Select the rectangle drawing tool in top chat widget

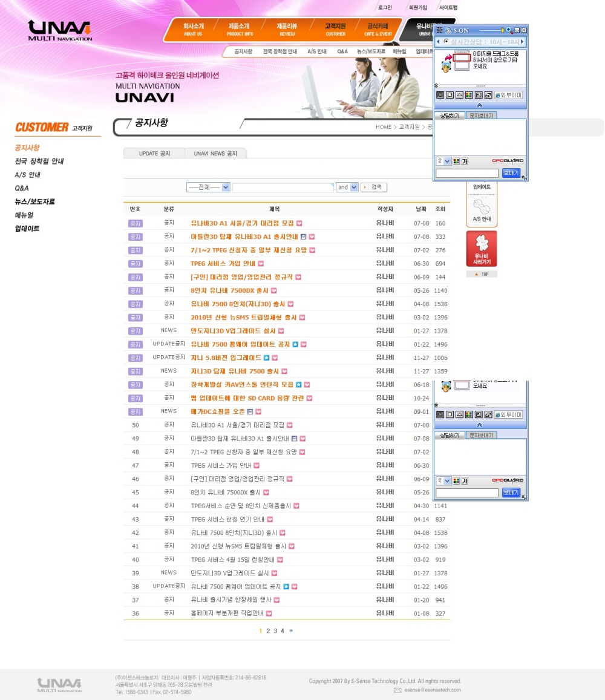(x=450, y=95)
